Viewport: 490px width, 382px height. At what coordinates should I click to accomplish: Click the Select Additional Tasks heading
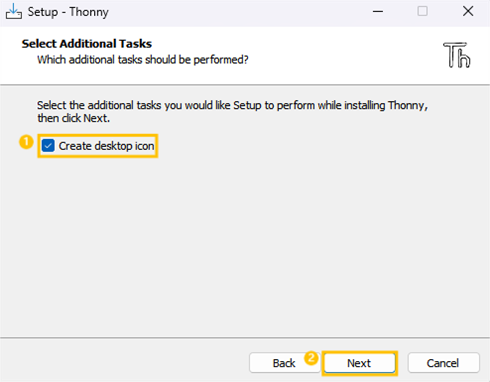(87, 44)
